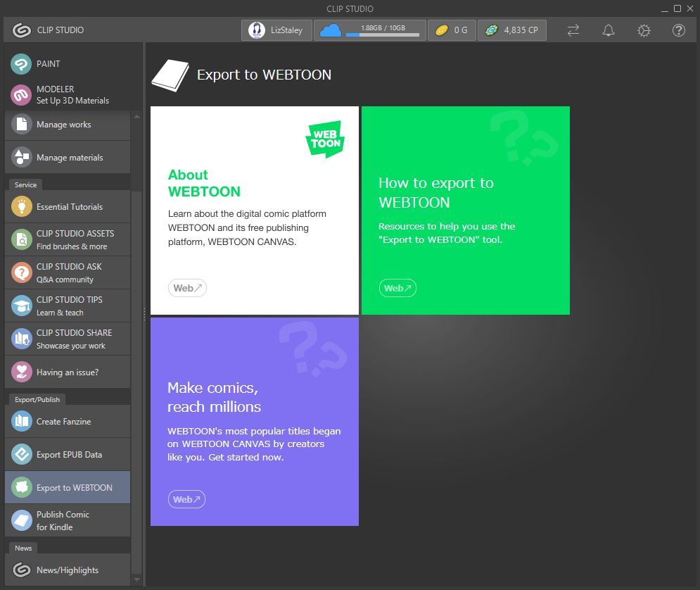Click 'Make comics, reach millions' heading
The image size is (700, 590).
[214, 397]
